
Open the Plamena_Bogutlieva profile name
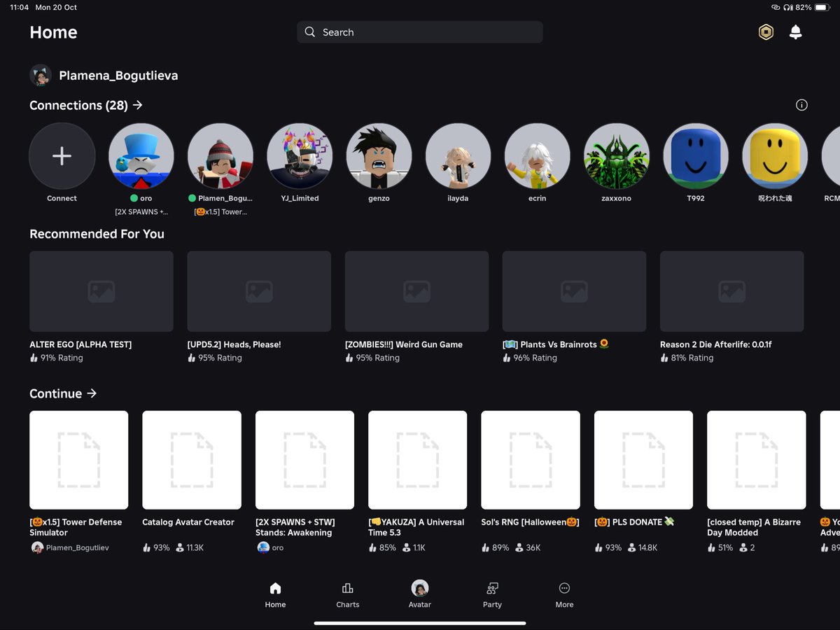pyautogui.click(x=118, y=76)
